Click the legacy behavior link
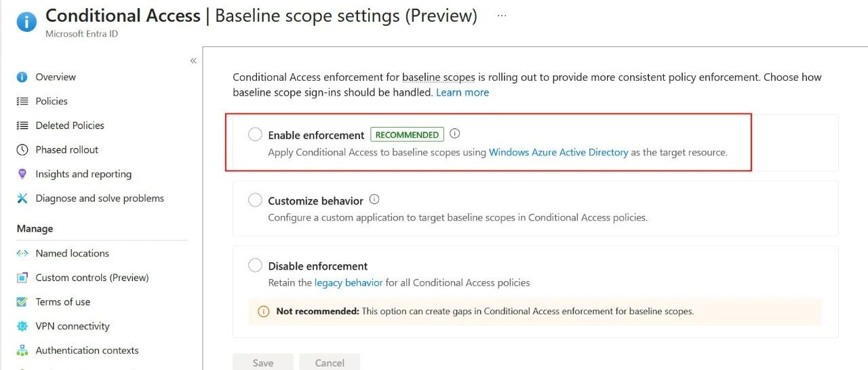Viewport: 868px width, 370px height. point(349,282)
